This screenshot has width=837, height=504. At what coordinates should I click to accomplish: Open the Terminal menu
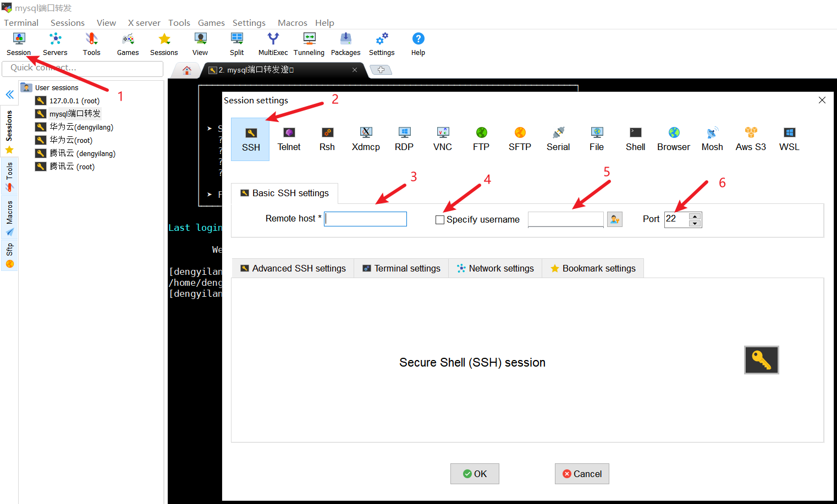(x=21, y=23)
